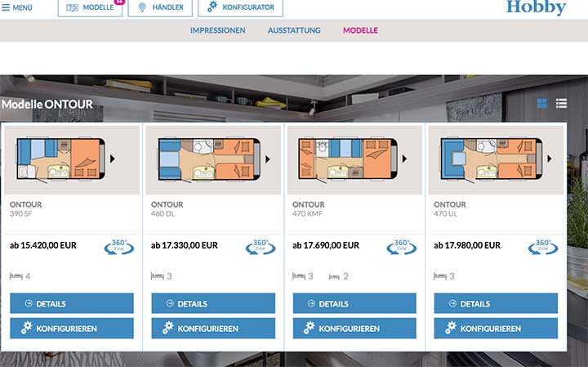The height and width of the screenshot is (367, 588).
Task: Click the 470 UL model name text
Action: point(446,213)
